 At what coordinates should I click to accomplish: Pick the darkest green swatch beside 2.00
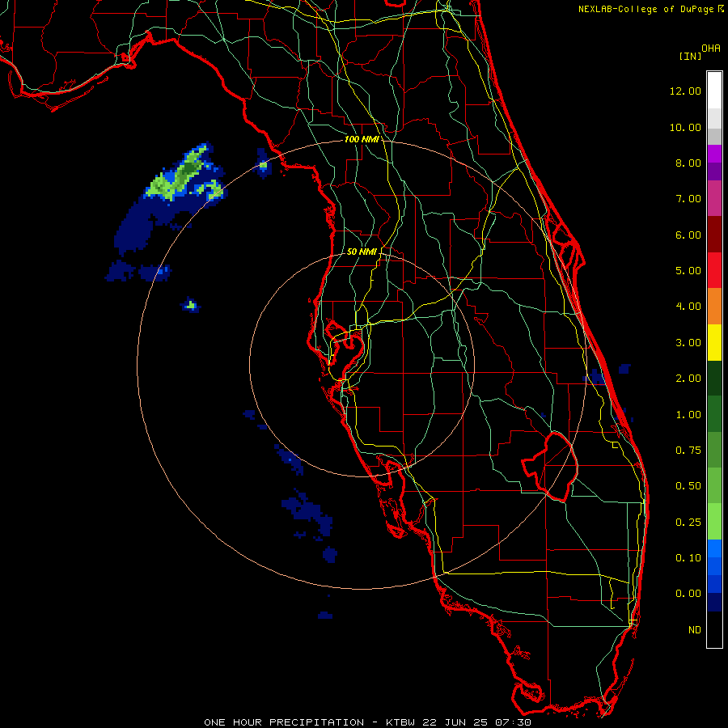click(714, 379)
